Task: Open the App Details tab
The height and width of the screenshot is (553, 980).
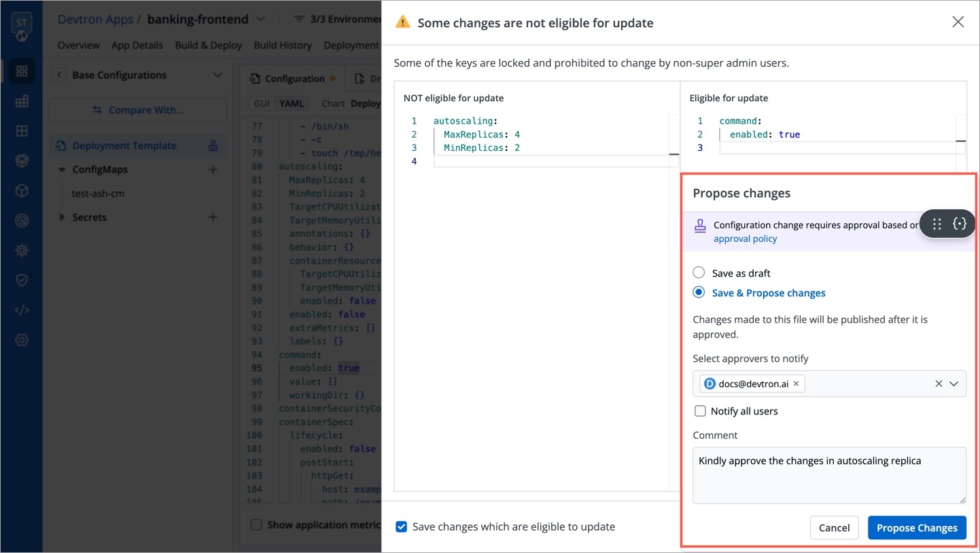Action: pos(137,46)
